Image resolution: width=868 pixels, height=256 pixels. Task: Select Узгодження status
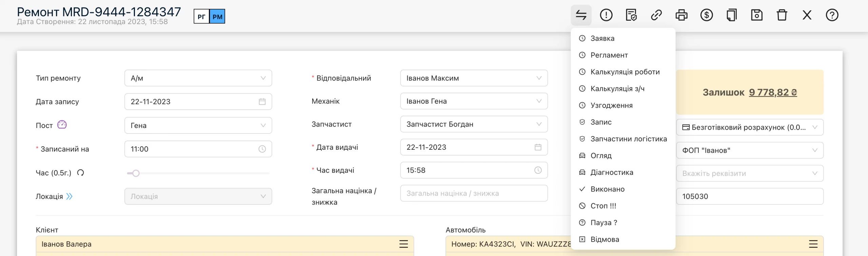623,105
